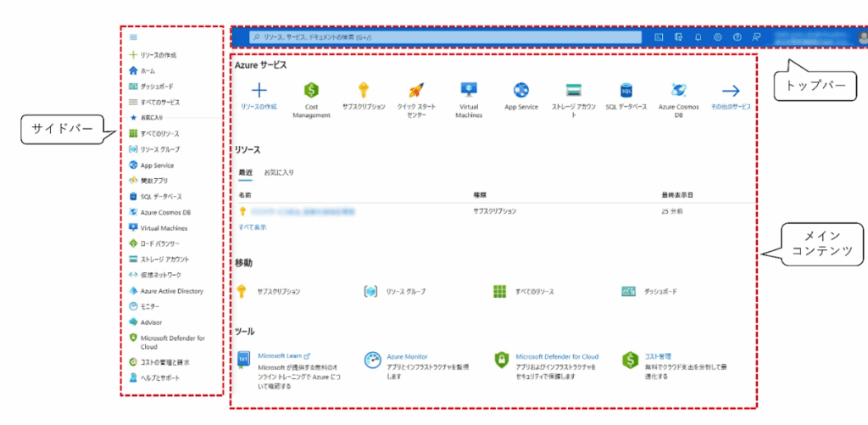868x425 pixels.
Task: Show more services via その他のサービス arrow
Action: click(x=731, y=91)
